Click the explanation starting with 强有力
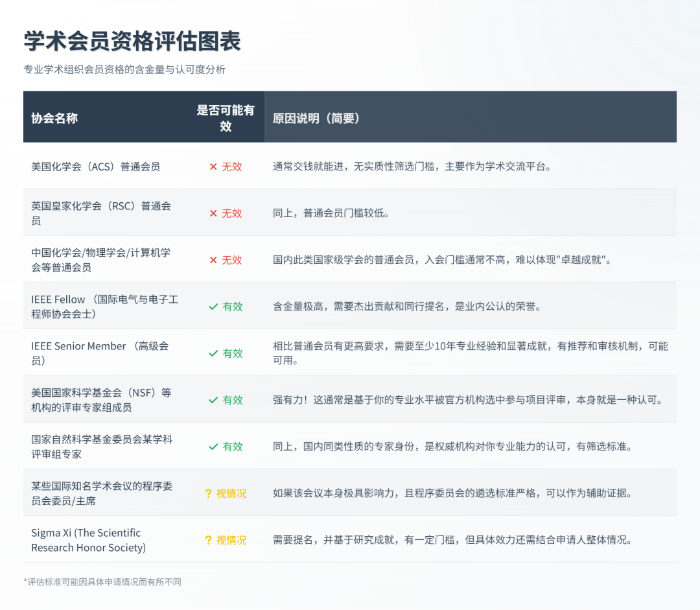 point(467,400)
